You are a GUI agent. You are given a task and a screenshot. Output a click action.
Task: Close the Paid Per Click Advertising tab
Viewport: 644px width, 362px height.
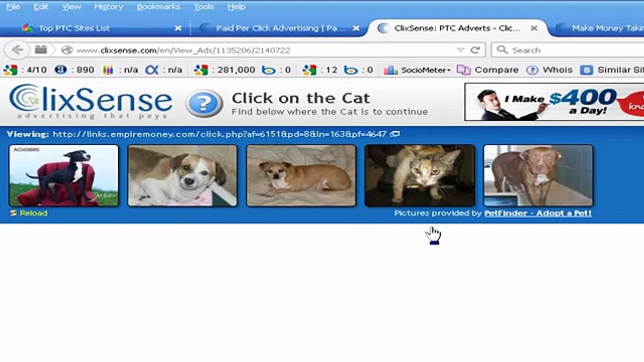pos(356,29)
